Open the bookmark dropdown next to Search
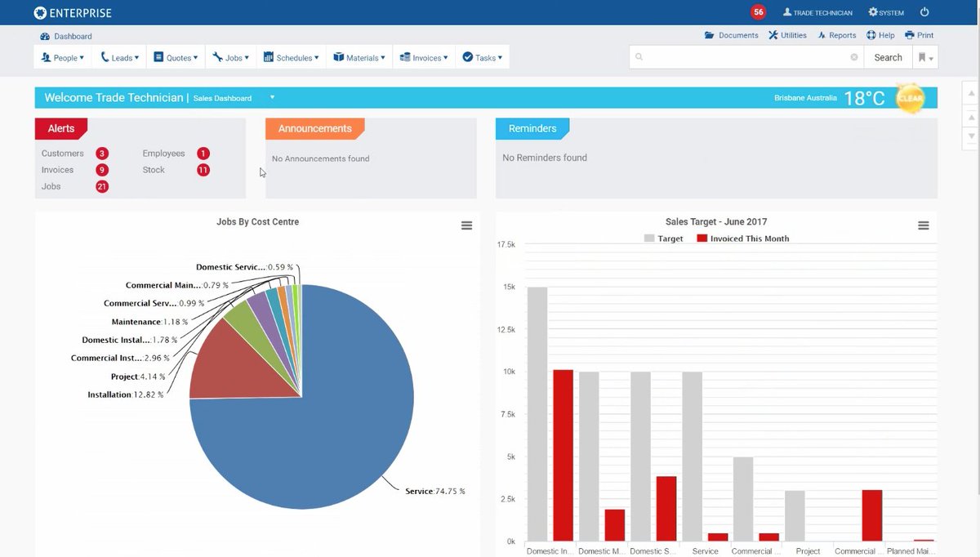This screenshot has width=980, height=557. pyautogui.click(x=925, y=57)
